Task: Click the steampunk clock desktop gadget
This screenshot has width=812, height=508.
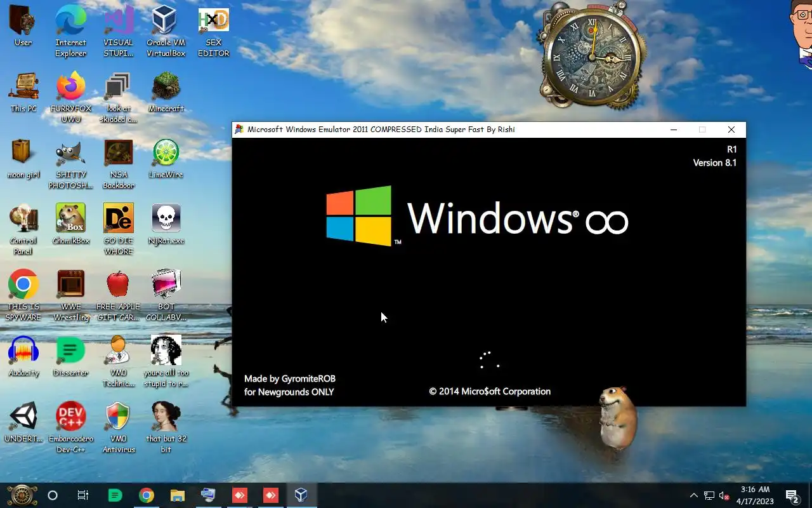Action: click(x=591, y=56)
